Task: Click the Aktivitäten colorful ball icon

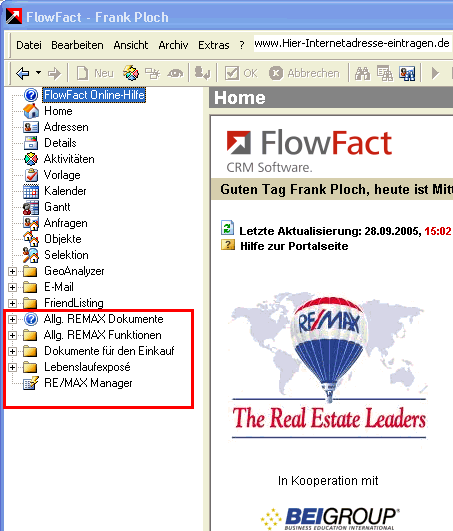Action: point(31,159)
